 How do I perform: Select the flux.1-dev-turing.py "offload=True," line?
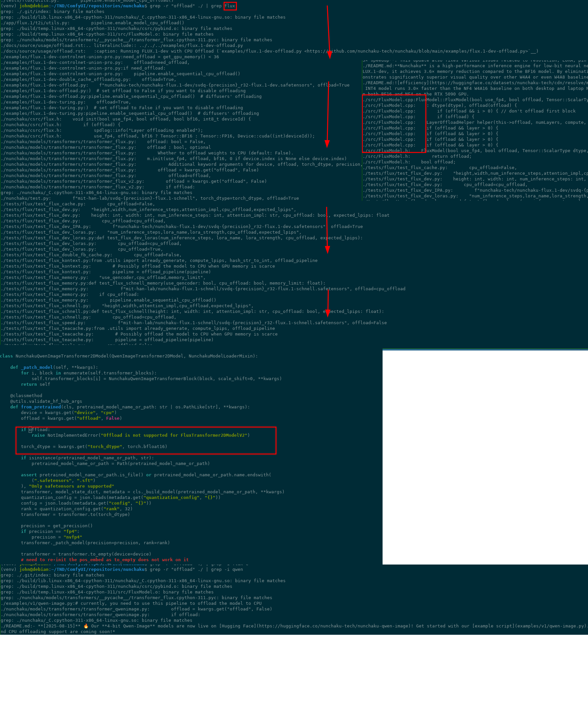[66, 103]
